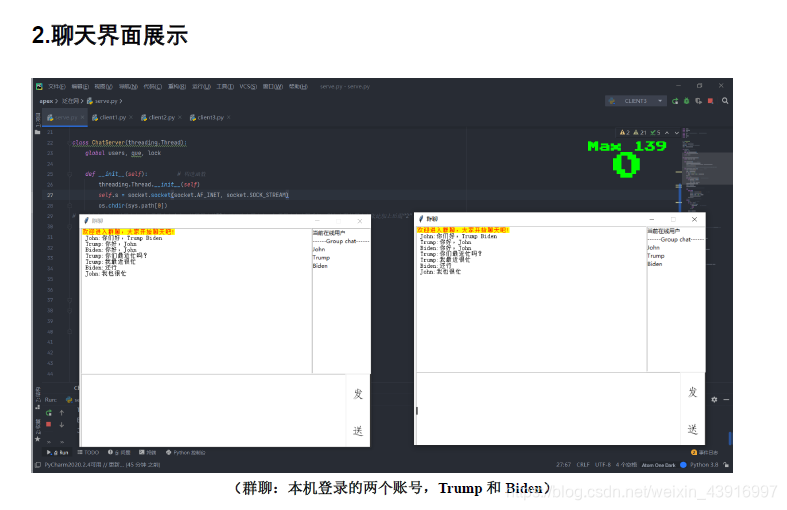Hide the Run panel with minimize dash
The image size is (787, 510).
[x=726, y=400]
